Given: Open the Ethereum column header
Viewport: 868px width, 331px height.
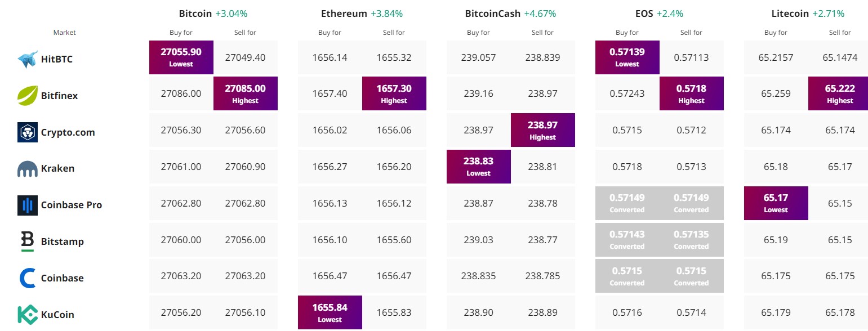Looking at the screenshot, I should click(362, 13).
